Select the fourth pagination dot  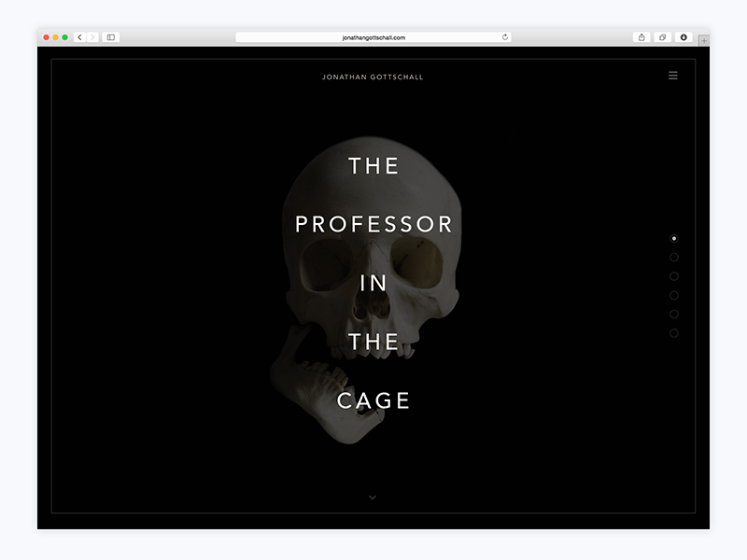673,295
